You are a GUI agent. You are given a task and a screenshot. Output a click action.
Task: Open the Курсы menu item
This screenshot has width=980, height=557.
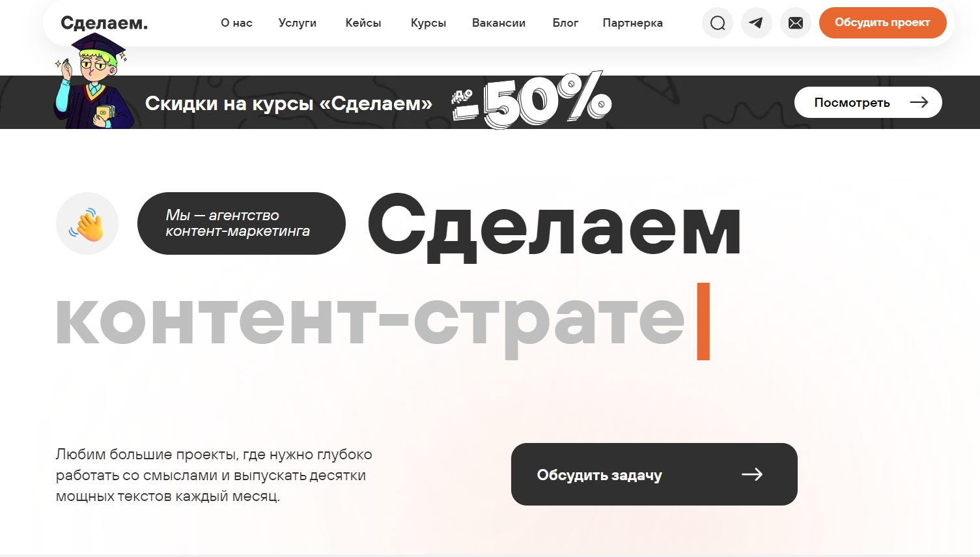428,23
